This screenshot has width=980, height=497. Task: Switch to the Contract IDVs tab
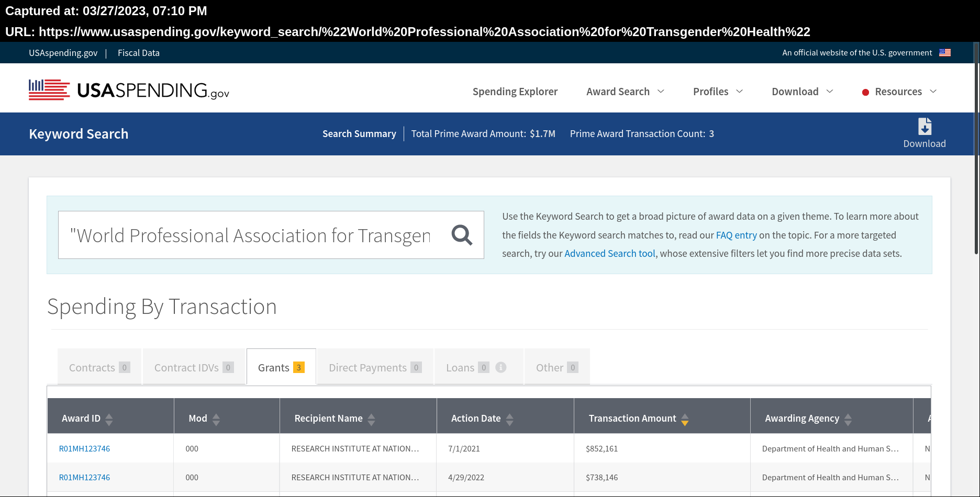pos(194,367)
